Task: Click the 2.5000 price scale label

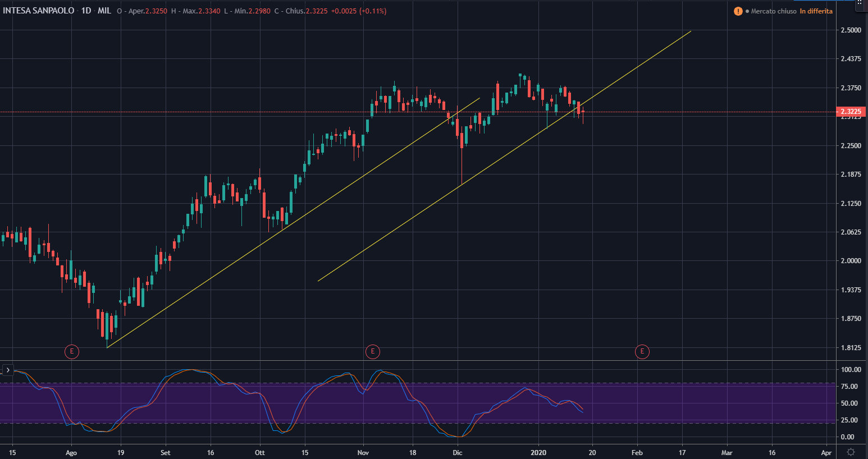Action: [x=851, y=30]
